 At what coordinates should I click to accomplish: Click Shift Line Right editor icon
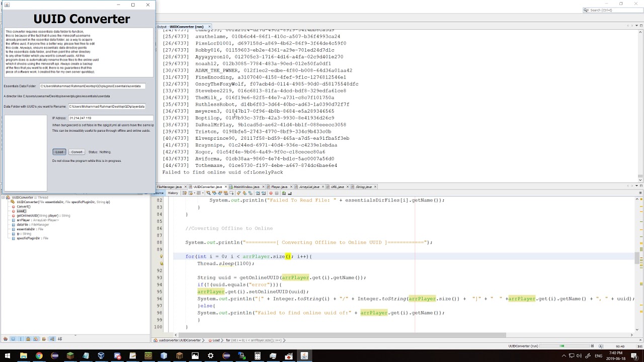point(264,193)
